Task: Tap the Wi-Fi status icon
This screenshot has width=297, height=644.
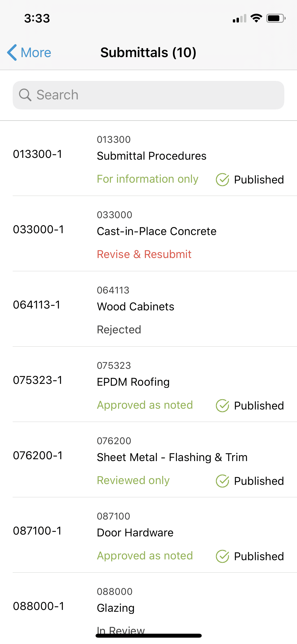Action: pyautogui.click(x=256, y=18)
